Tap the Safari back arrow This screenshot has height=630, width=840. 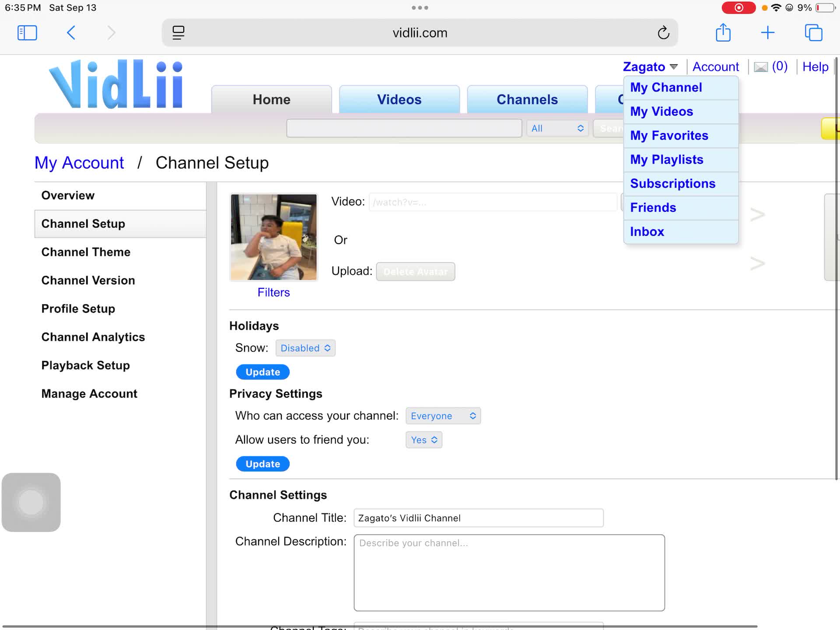point(71,33)
